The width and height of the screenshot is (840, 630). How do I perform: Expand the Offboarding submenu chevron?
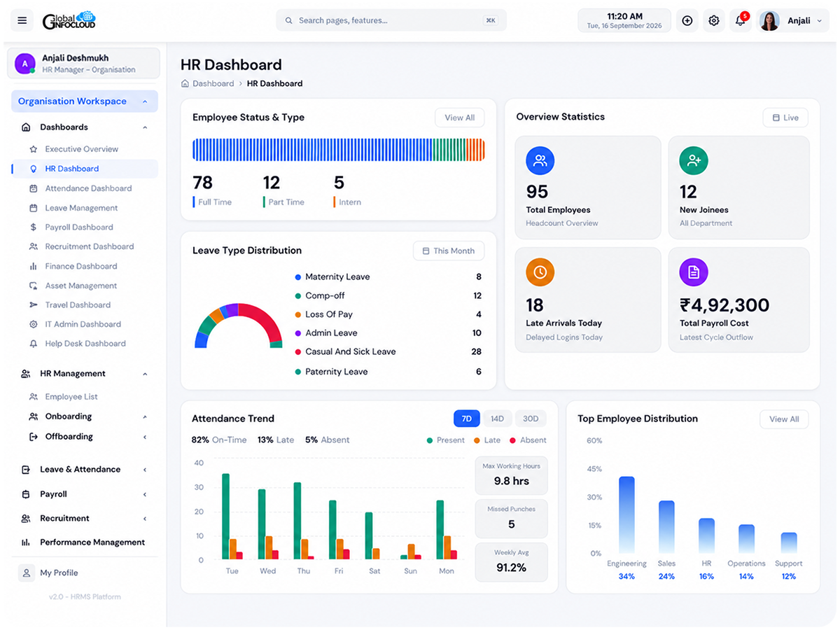coord(145,437)
